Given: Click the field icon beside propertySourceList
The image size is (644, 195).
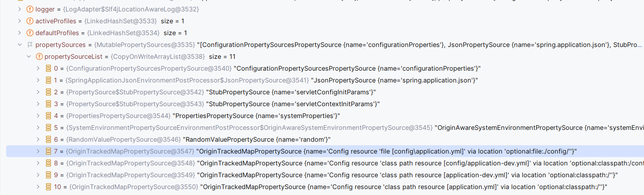Looking at the screenshot, I should click(39, 56).
